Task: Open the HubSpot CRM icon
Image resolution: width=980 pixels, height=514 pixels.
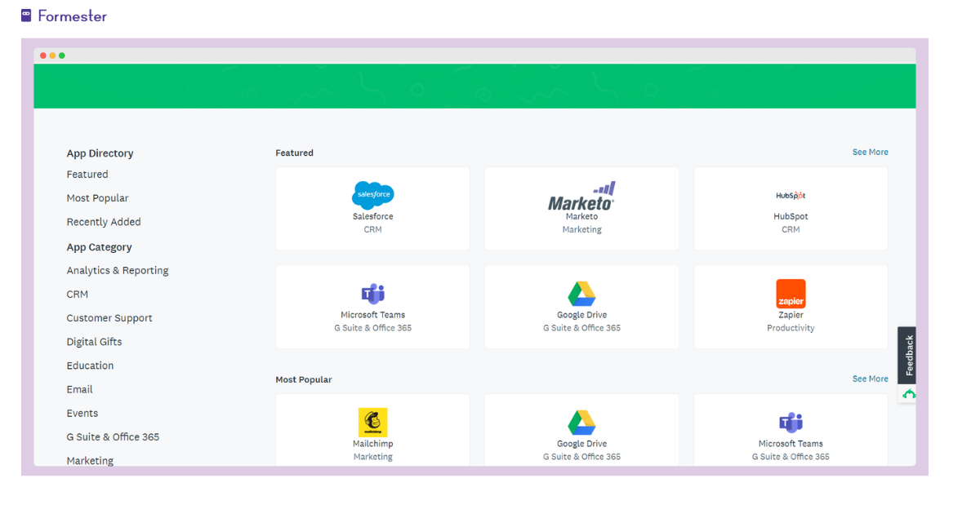Action: click(790, 196)
